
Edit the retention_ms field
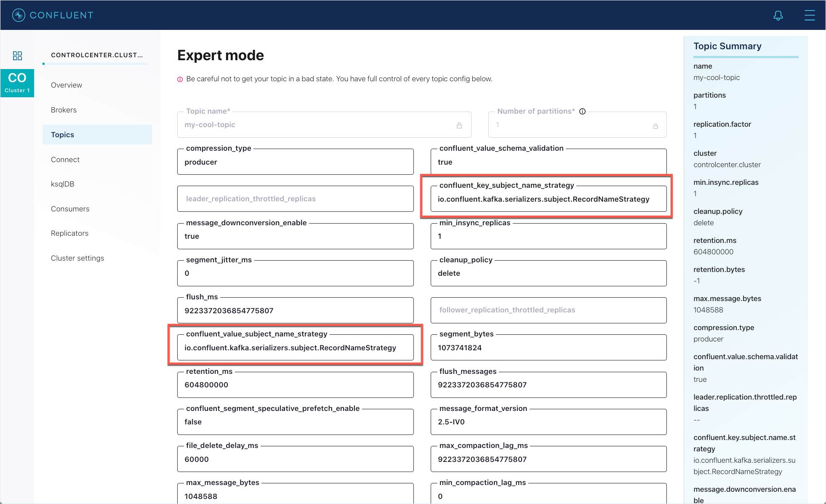(x=296, y=385)
